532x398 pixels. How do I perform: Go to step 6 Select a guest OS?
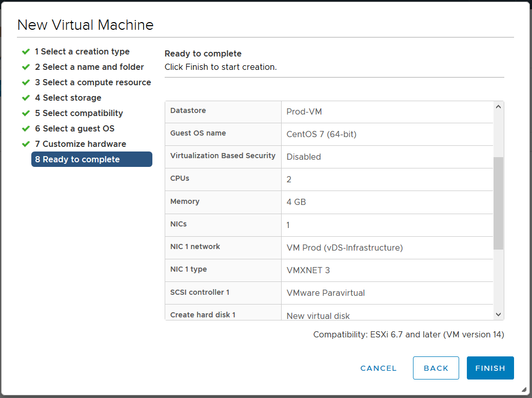74,129
